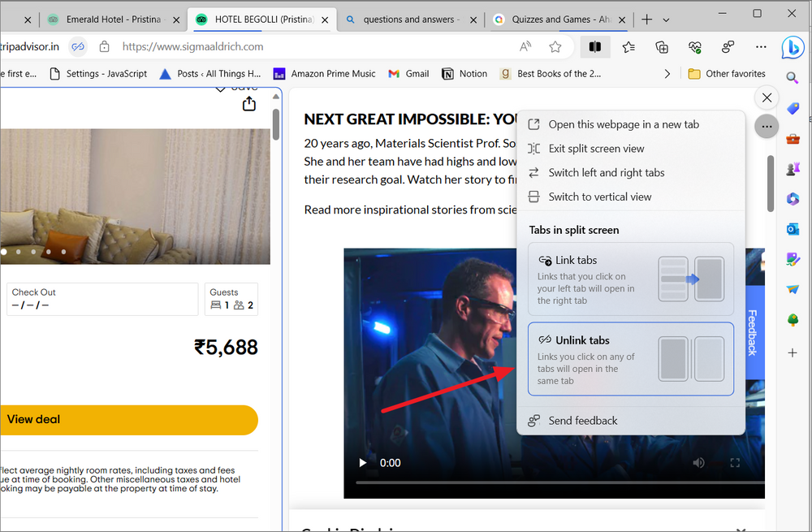
Task: Show hidden favorites with the chevron
Action: (667, 73)
